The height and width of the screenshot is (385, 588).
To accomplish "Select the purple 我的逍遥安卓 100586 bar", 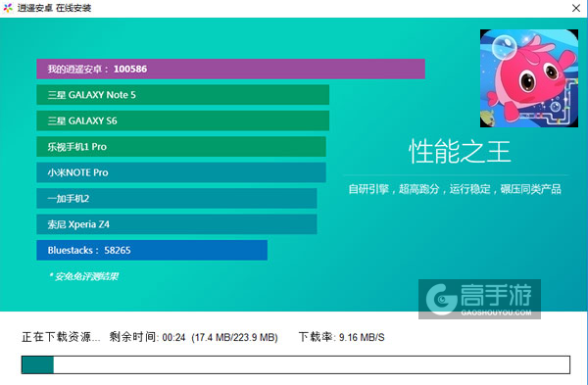I will pos(230,69).
